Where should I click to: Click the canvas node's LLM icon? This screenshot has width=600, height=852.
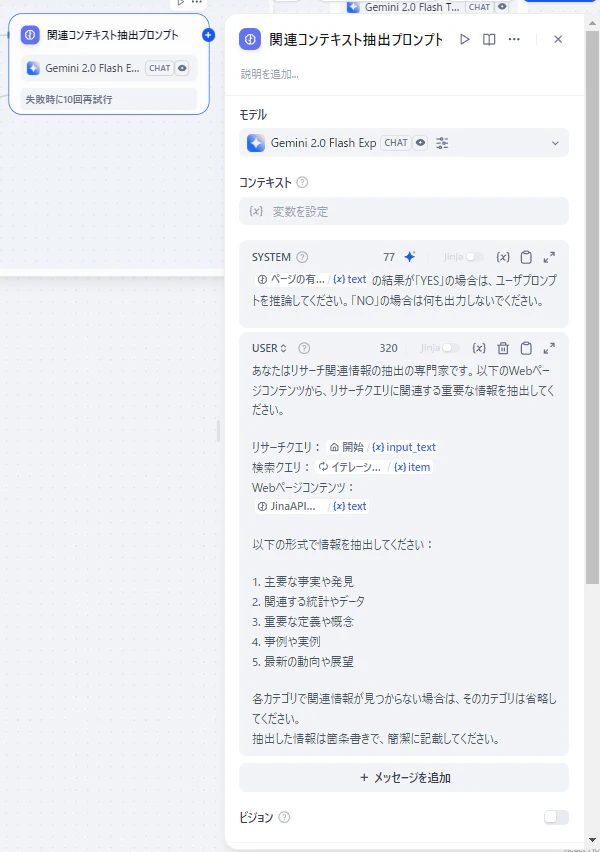[x=30, y=35]
